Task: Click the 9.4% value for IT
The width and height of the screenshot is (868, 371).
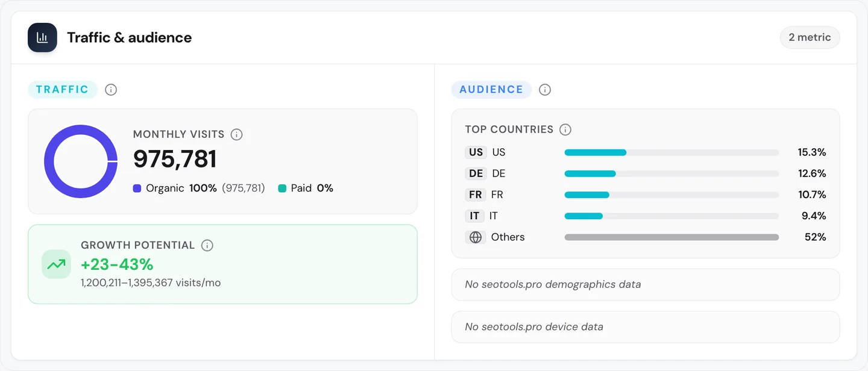Action: click(813, 216)
